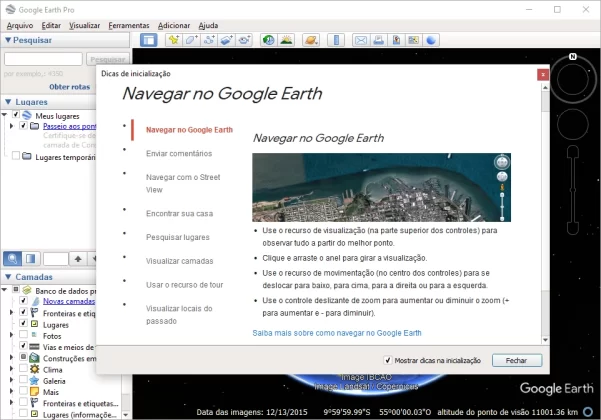Click the navigation preview image in tips
This screenshot has width=601, height=420.
pyautogui.click(x=381, y=187)
